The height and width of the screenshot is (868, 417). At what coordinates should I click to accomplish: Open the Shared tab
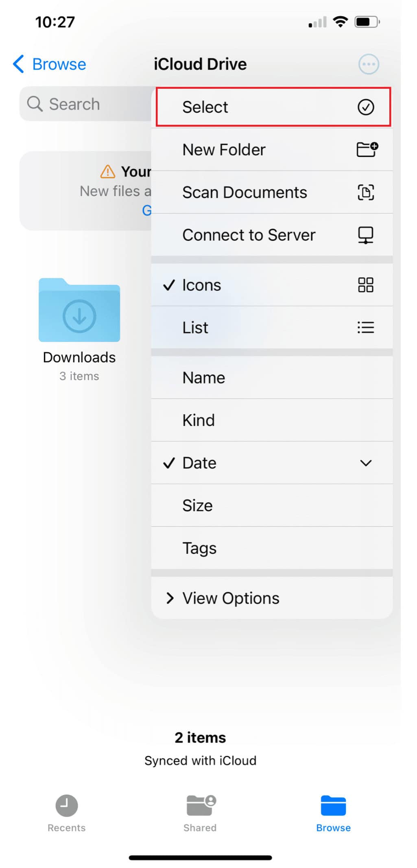click(x=200, y=813)
